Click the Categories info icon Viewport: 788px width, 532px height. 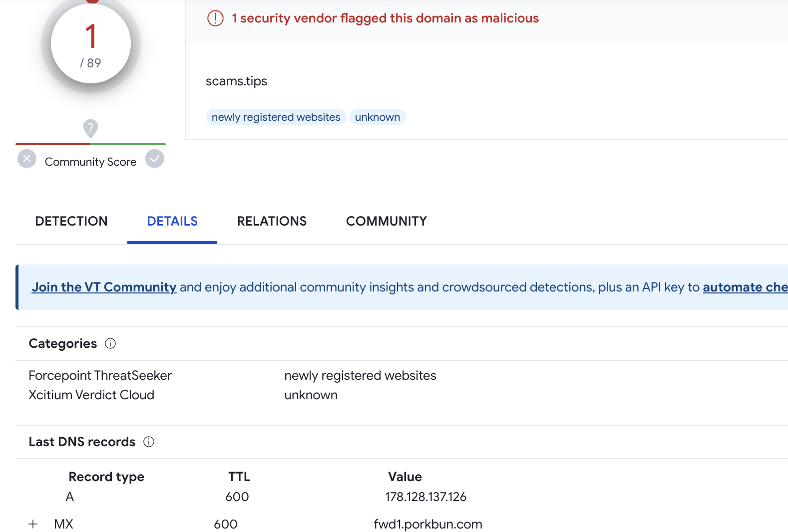(110, 343)
